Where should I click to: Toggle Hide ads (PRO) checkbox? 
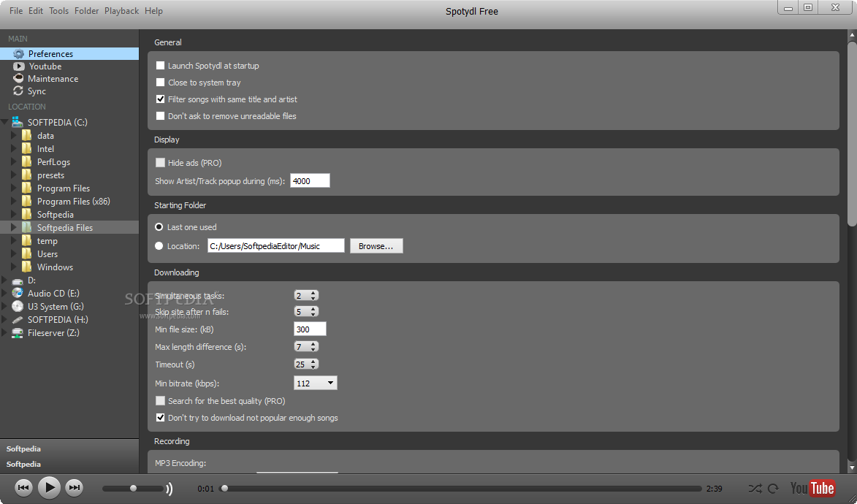tap(160, 162)
